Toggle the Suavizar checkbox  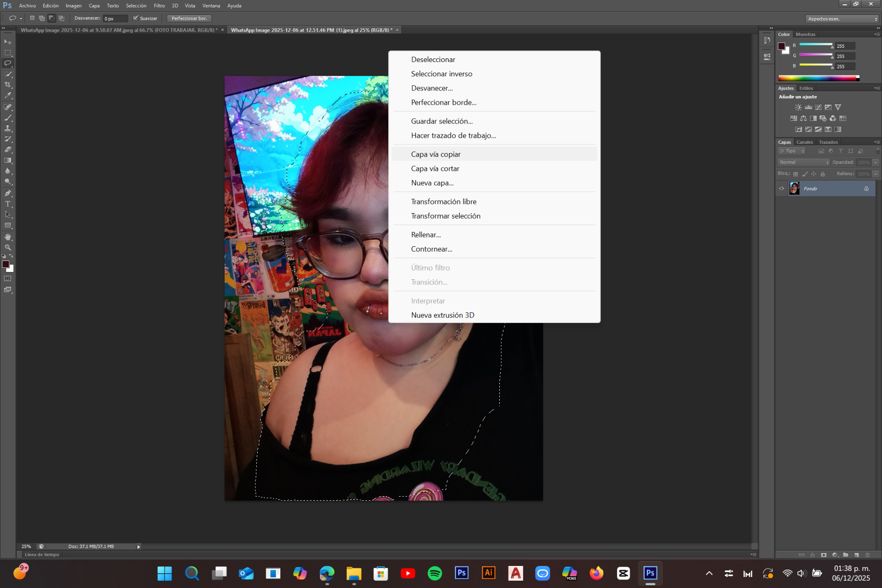[136, 18]
